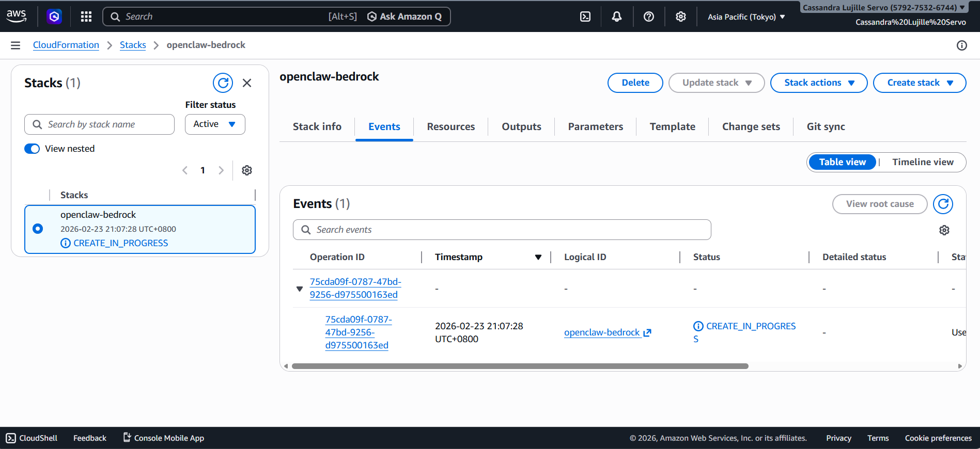This screenshot has height=449, width=980.
Task: Open the Outputs tab
Action: [521, 126]
